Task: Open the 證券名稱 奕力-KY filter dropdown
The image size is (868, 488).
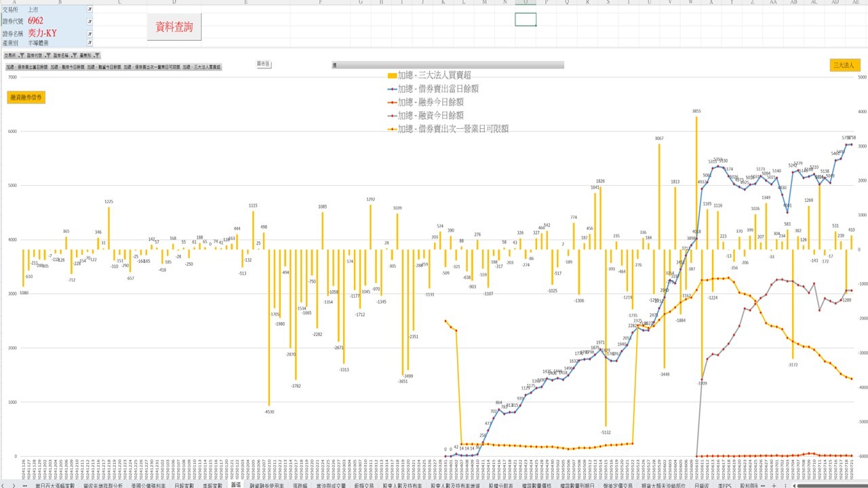Action: [x=90, y=34]
